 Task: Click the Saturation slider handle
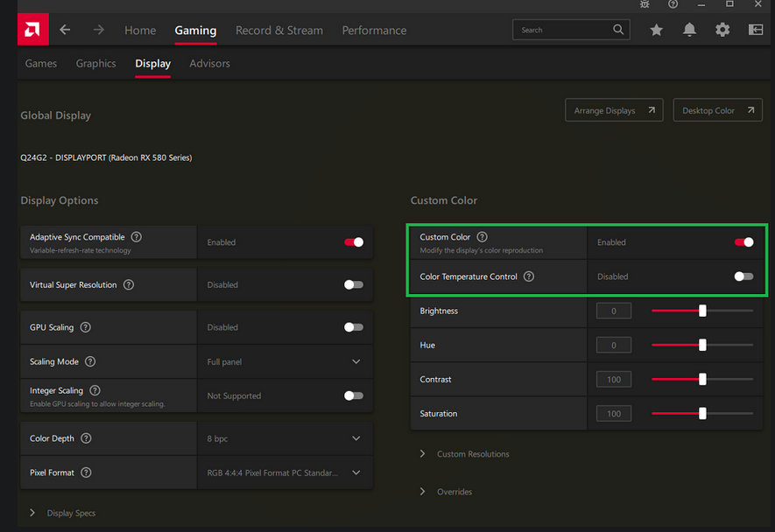point(702,414)
